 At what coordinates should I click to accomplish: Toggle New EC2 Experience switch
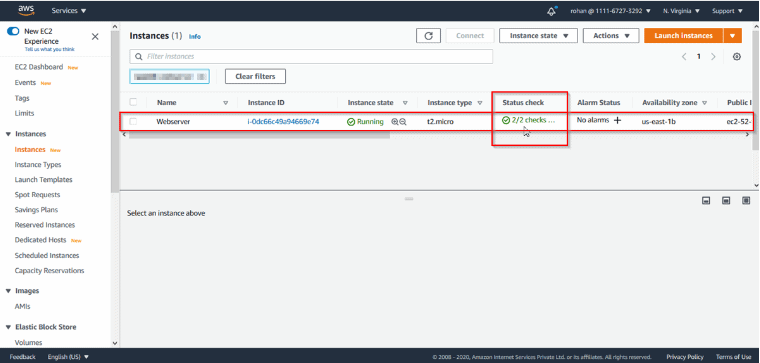[x=13, y=31]
